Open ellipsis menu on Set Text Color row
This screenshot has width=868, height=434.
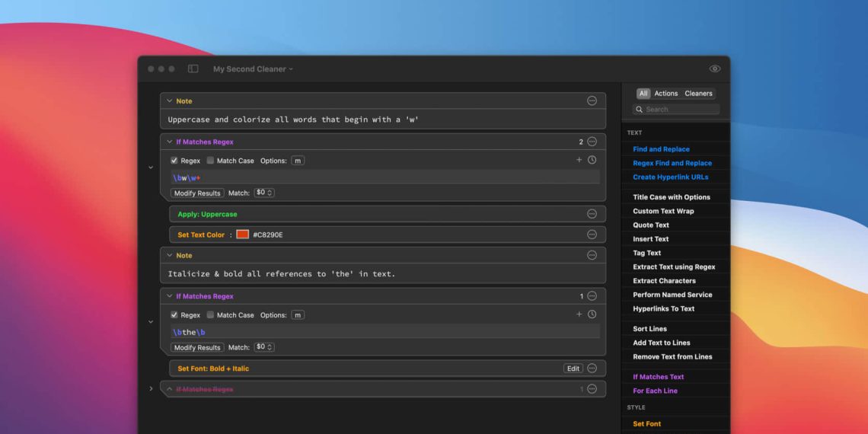pos(592,235)
